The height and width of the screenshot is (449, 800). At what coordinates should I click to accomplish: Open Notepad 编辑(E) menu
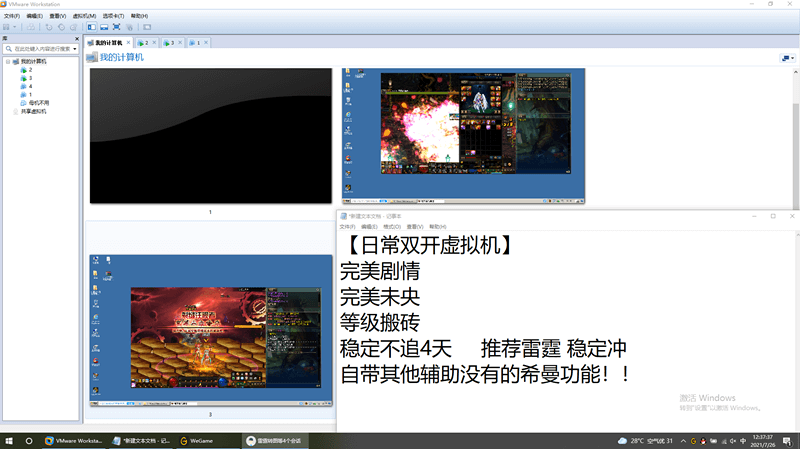(369, 227)
